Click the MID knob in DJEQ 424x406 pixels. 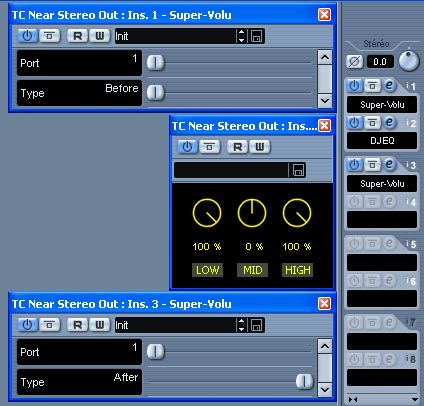pos(252,213)
